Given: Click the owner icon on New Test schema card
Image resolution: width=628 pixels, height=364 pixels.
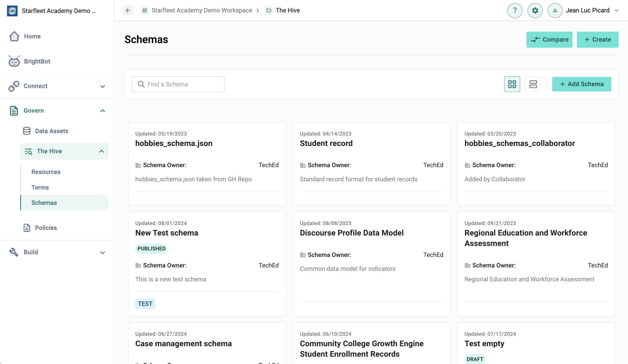Looking at the screenshot, I should point(138,265).
